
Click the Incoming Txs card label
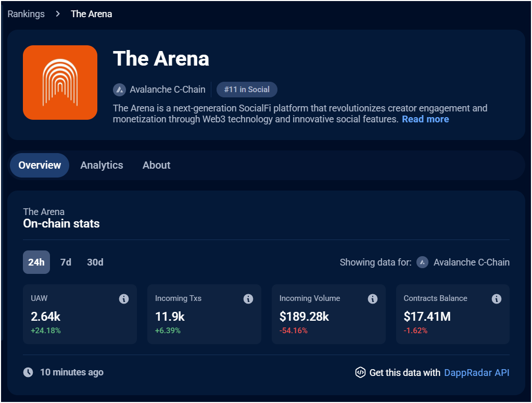coord(178,298)
